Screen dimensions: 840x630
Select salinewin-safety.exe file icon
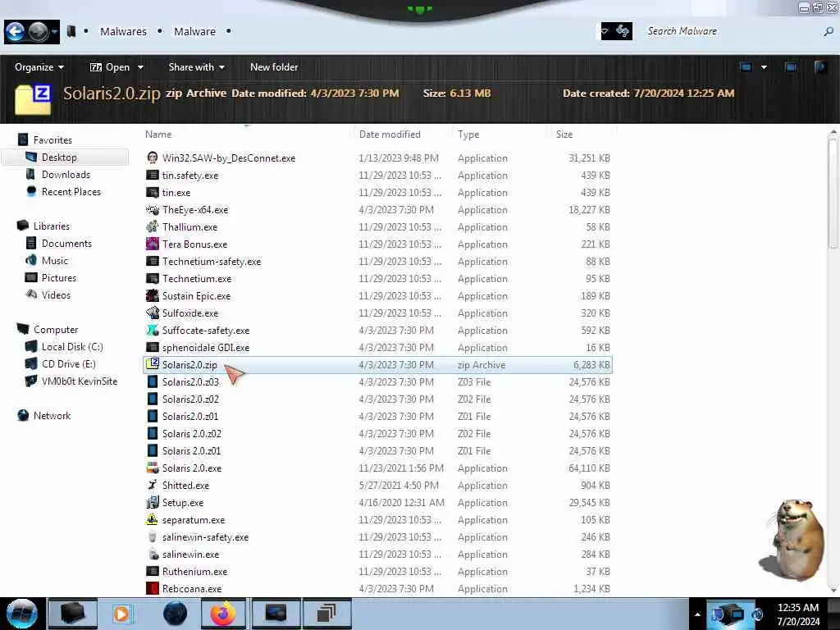(x=153, y=536)
